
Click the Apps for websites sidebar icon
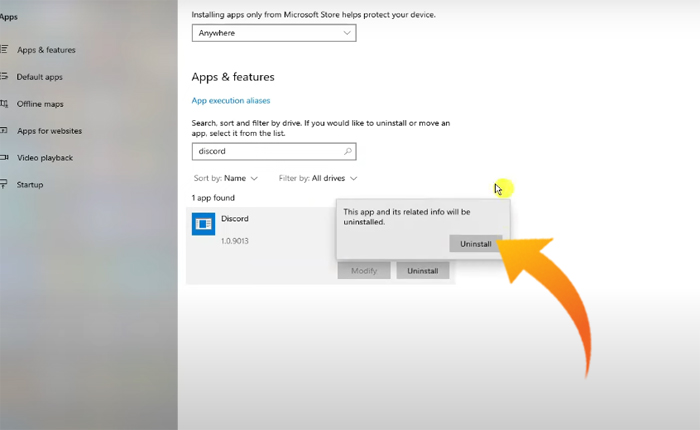click(4, 131)
